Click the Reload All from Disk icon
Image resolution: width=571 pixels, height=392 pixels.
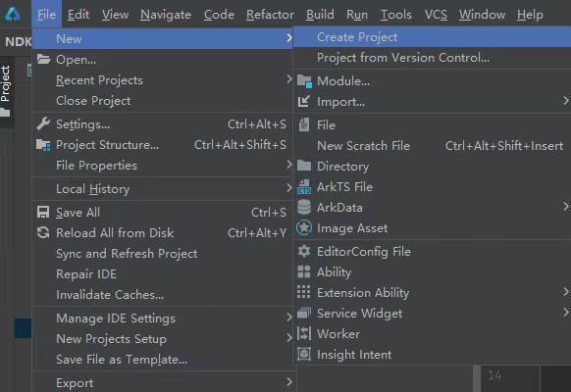point(43,232)
